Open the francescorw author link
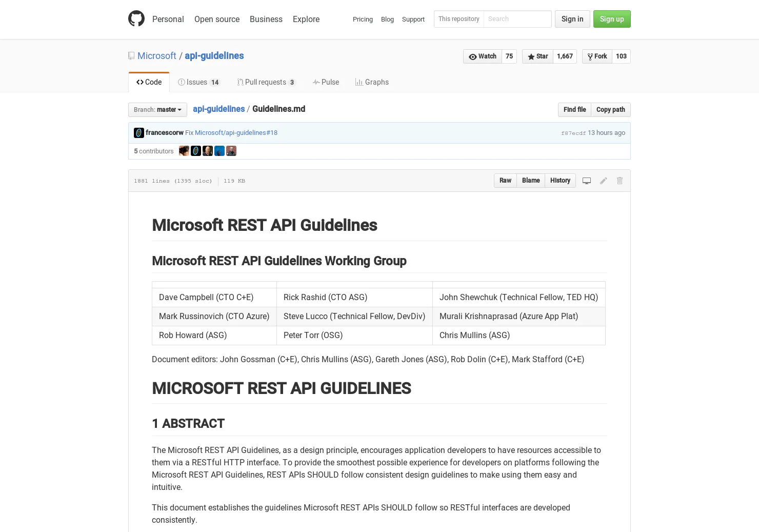The image size is (759, 532). coord(165,132)
